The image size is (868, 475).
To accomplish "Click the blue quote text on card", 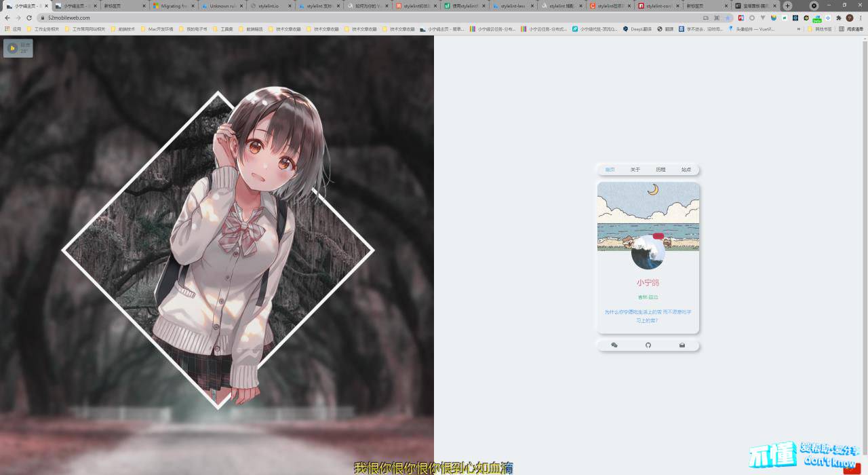I will [x=648, y=316].
